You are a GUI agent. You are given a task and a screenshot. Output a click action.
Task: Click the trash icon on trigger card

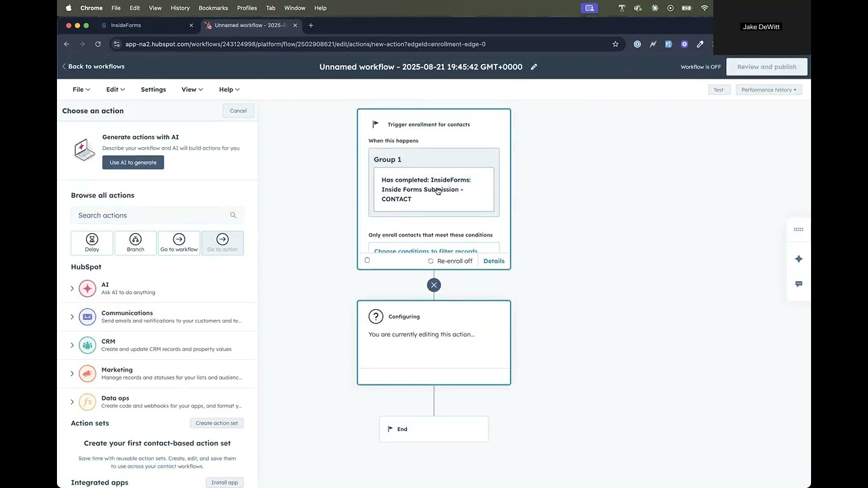coord(368,260)
